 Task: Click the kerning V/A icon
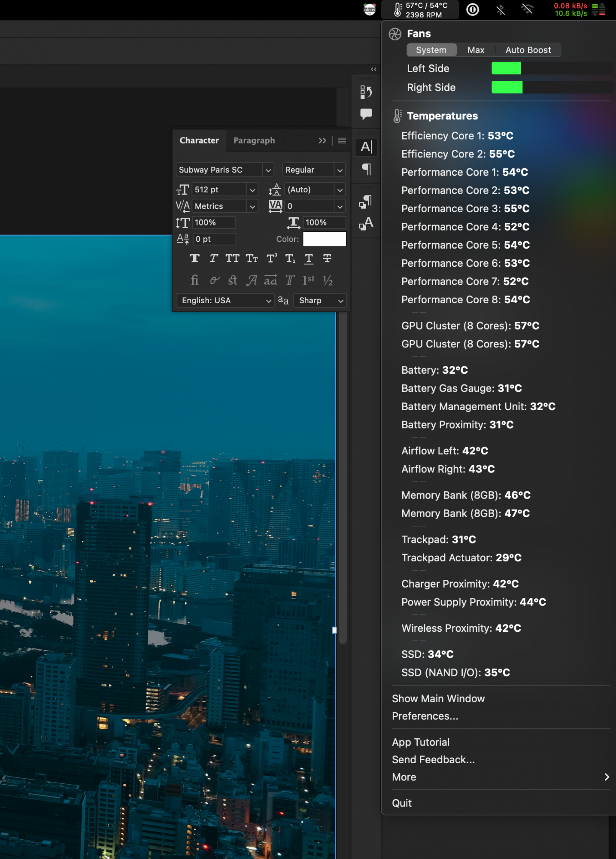click(183, 206)
